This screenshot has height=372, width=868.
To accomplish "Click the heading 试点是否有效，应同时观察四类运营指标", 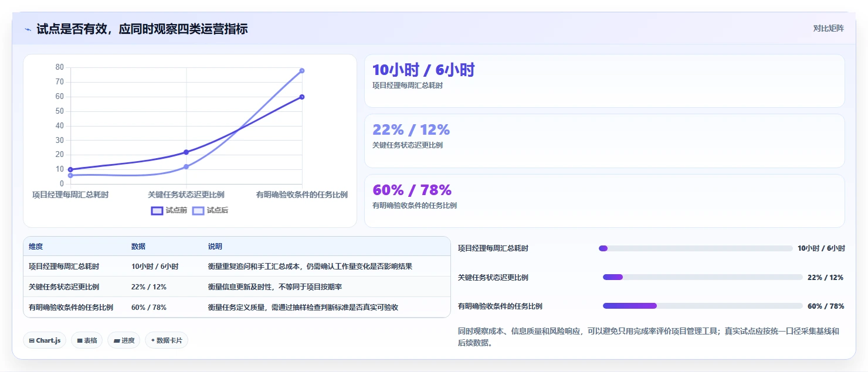I will (142, 29).
